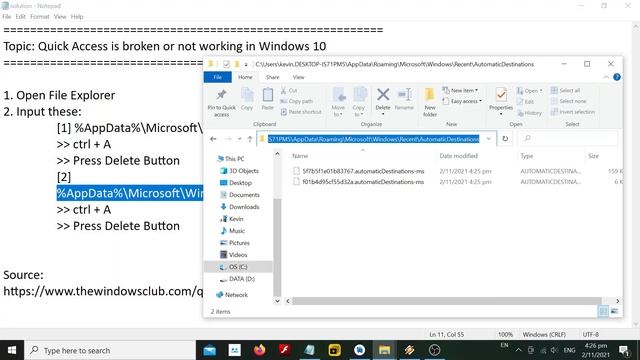Click the highlighted address bar path
Image resolution: width=640 pixels, height=360 pixels.
pos(373,139)
